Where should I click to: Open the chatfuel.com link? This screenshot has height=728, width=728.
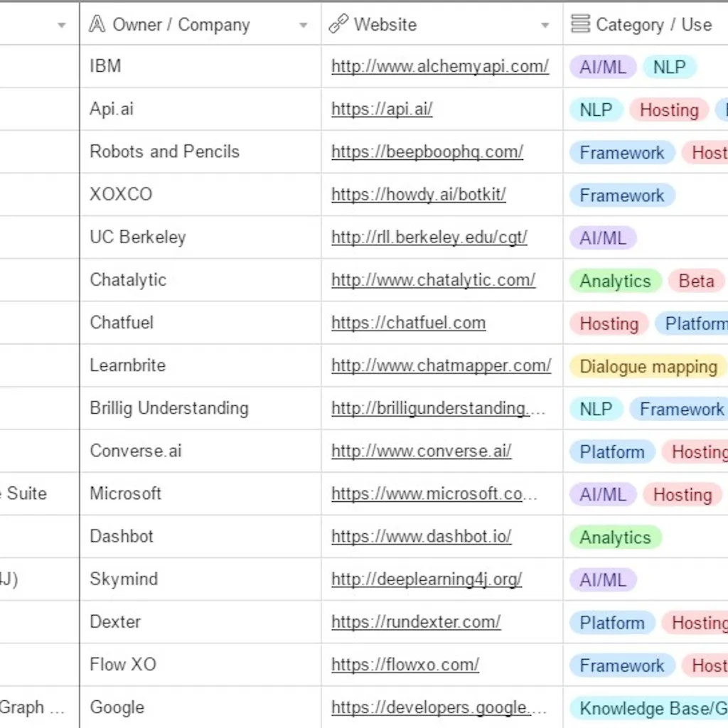click(x=408, y=323)
